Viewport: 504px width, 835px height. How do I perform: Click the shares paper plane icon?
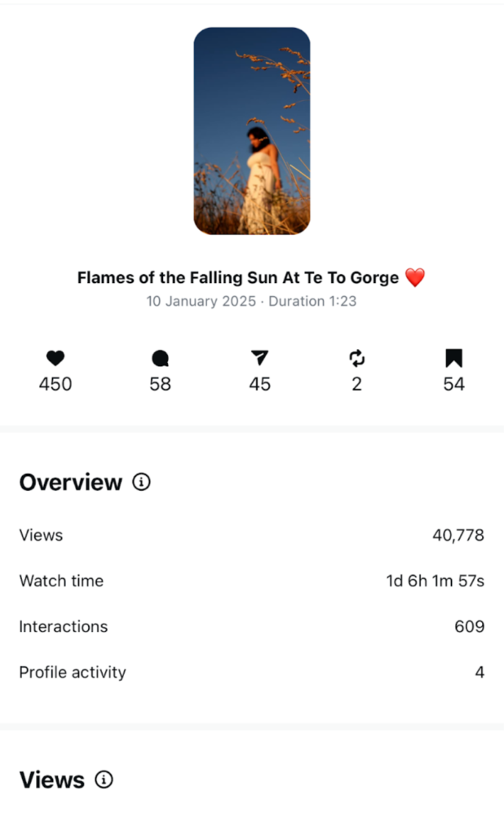(x=259, y=358)
